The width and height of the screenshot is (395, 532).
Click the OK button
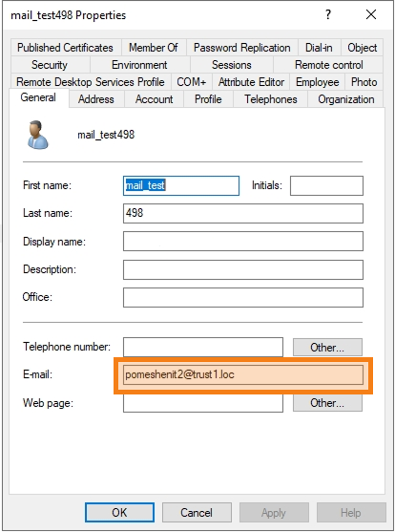click(x=119, y=512)
